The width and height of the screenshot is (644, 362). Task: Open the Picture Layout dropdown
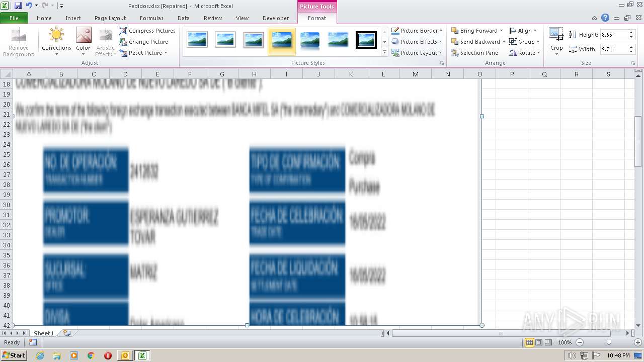coord(417,53)
